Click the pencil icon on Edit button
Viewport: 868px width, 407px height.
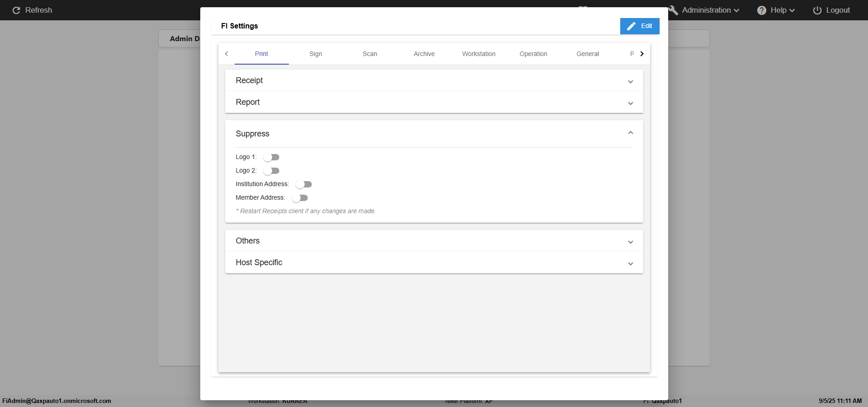tap(631, 26)
